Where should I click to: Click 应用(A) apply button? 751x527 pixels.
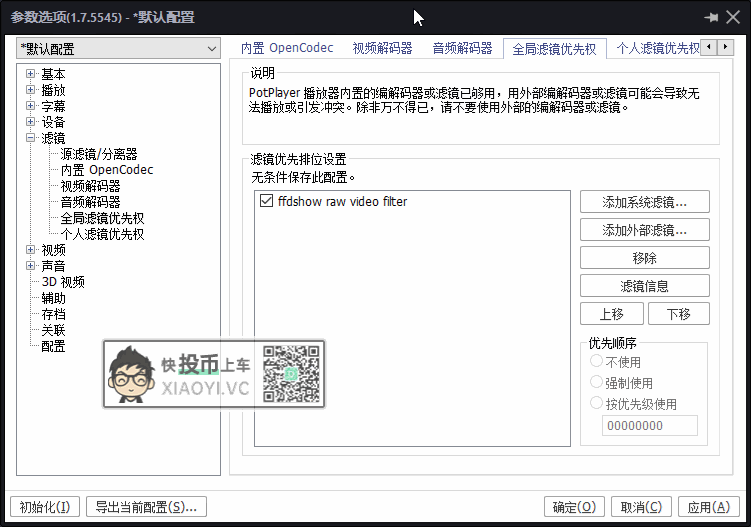click(709, 506)
